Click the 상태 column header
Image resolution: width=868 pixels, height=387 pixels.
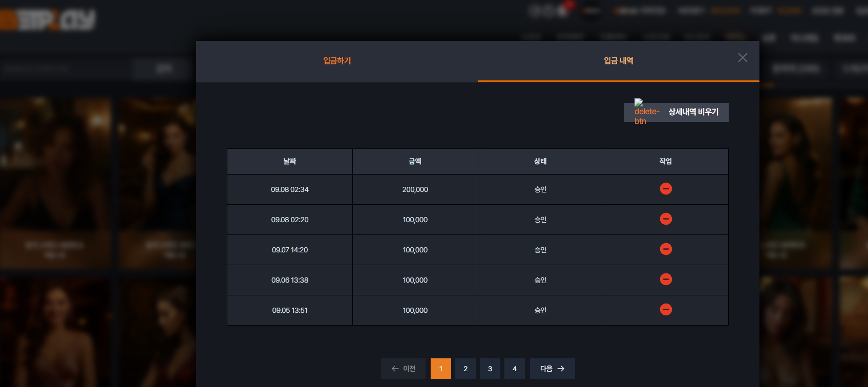[x=540, y=161]
